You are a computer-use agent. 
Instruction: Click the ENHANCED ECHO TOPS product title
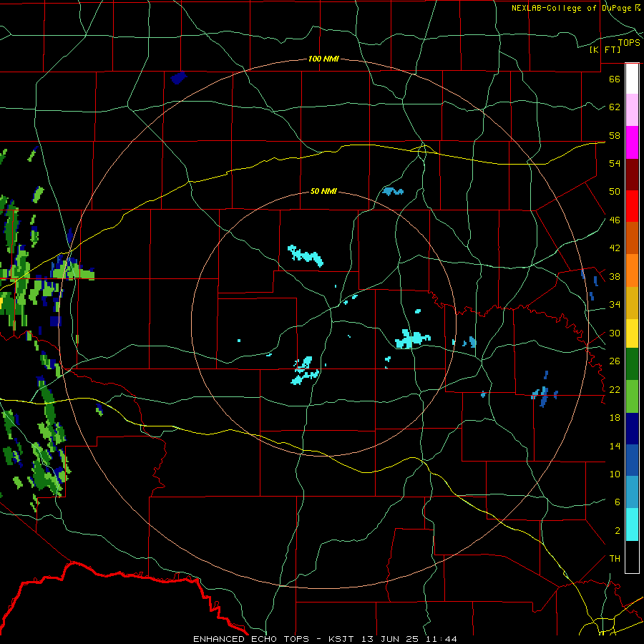point(250,639)
